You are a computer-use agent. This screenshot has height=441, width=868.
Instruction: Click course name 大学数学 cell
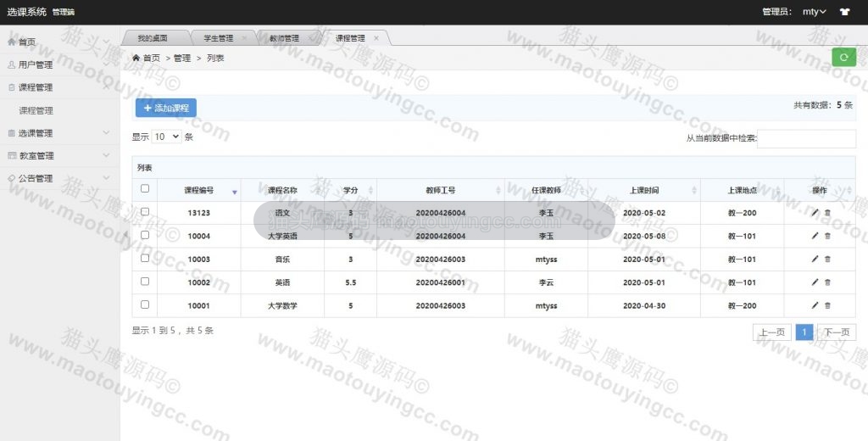click(282, 306)
